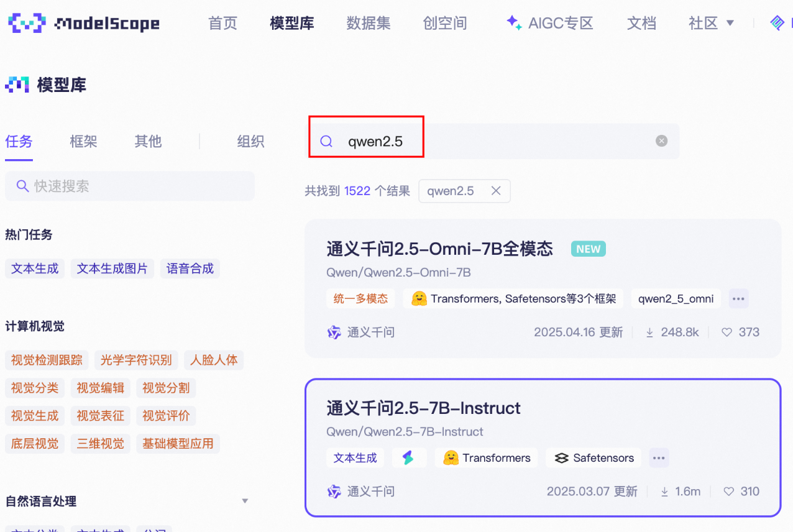Click the download icon on the Omni-7B card
Viewport: 793px width, 532px height.
pos(649,332)
